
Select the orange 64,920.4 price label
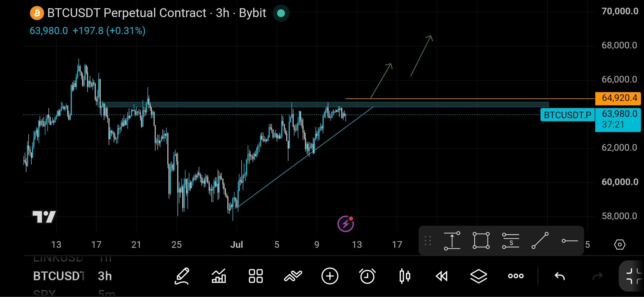(618, 98)
